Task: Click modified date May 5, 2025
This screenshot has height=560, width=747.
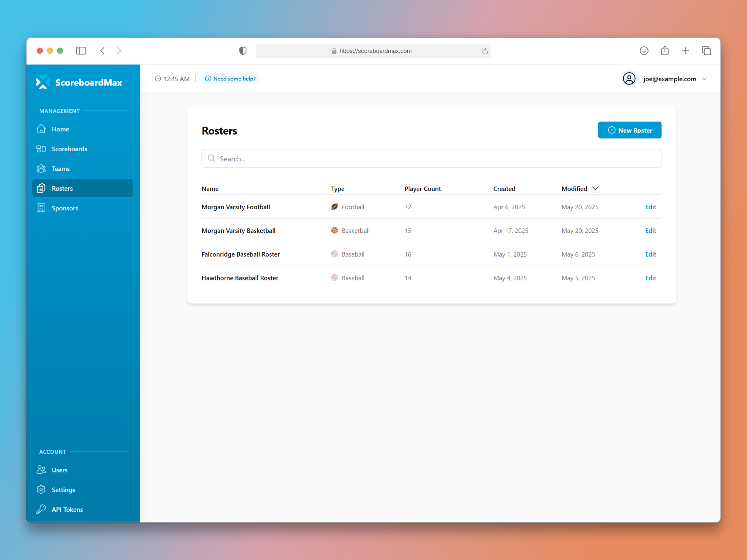Action: click(578, 278)
